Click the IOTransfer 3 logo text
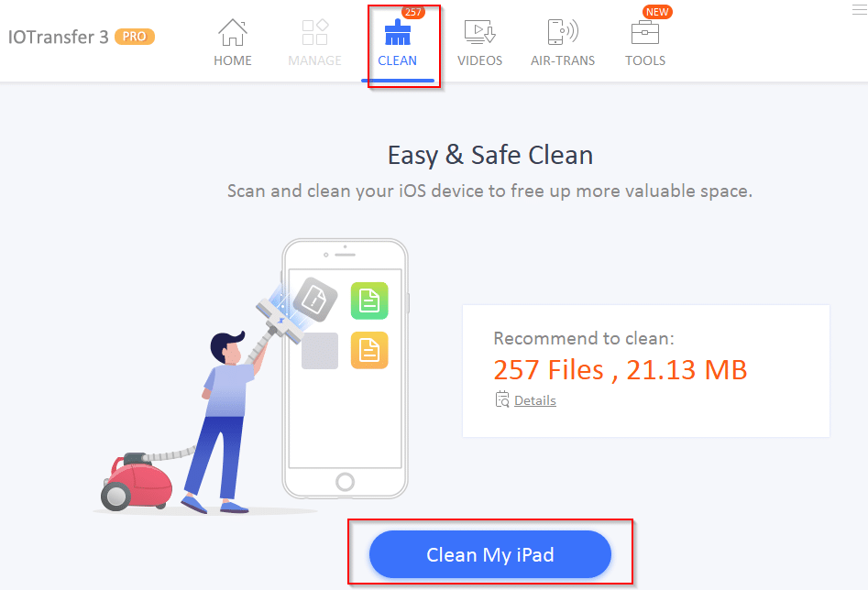The height and width of the screenshot is (590, 868). click(x=58, y=37)
